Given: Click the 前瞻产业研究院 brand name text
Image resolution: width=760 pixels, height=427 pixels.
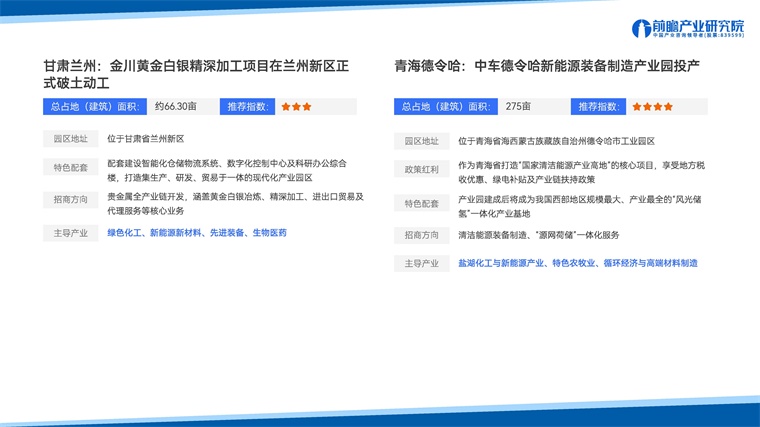Looking at the screenshot, I should (698, 26).
